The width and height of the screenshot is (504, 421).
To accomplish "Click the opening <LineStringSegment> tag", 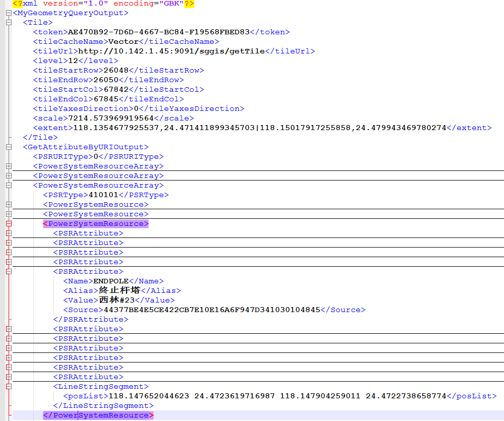I will tap(101, 387).
